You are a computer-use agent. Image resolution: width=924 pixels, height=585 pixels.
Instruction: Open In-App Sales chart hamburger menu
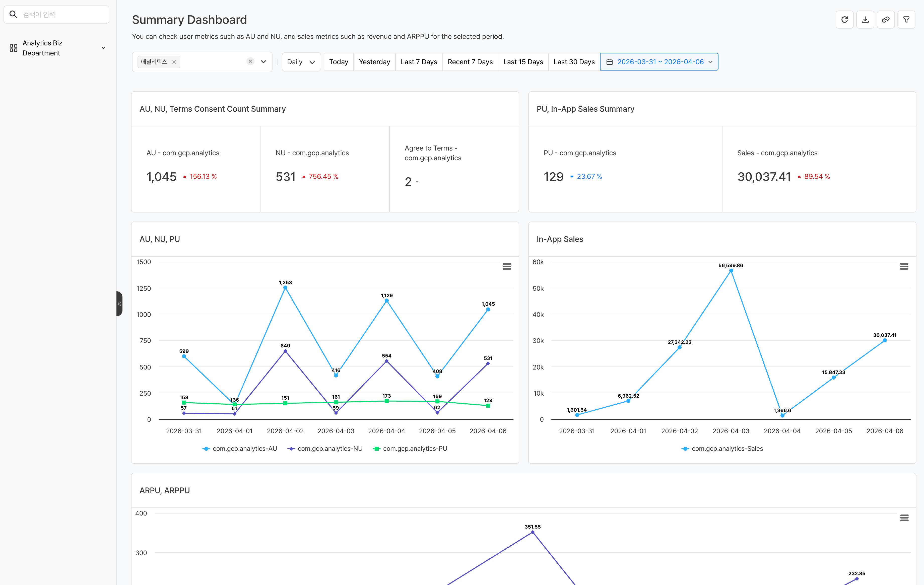coord(904,266)
